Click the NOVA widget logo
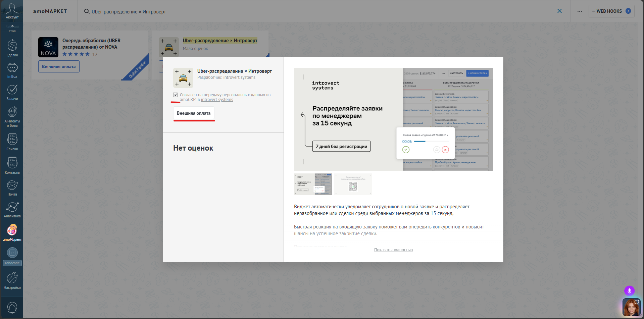644x319 pixels. 48,47
